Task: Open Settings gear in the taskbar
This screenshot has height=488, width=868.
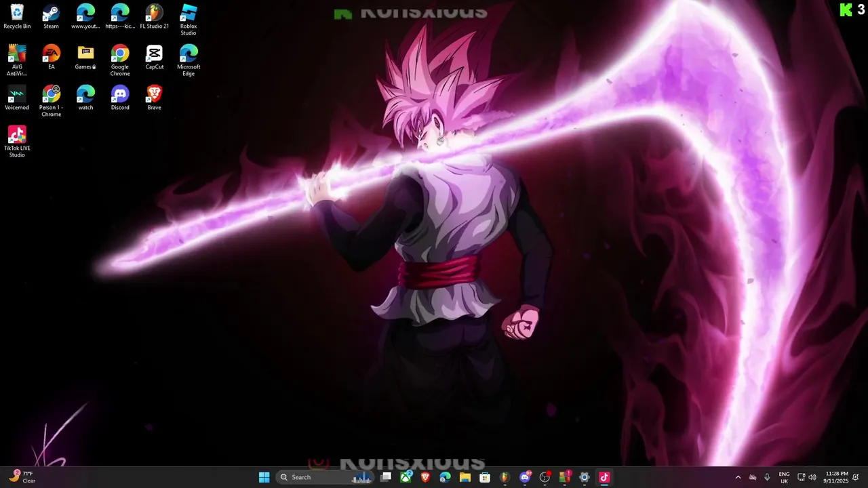Action: click(585, 477)
